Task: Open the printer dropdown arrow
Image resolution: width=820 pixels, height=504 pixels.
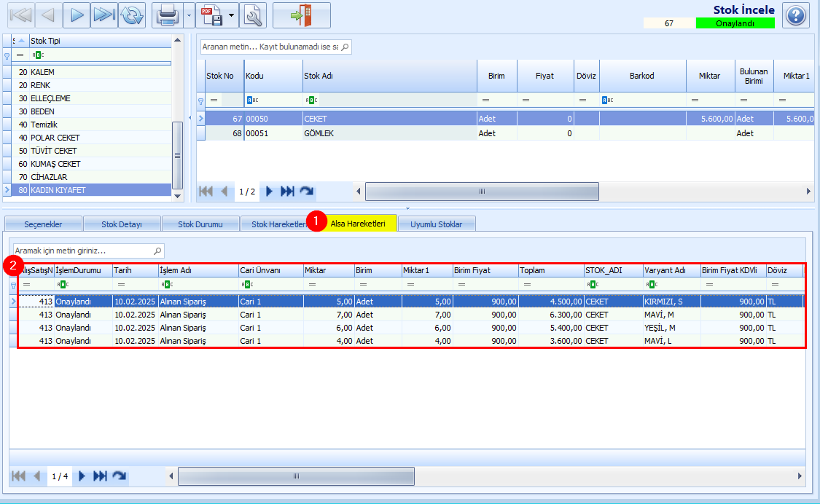Action: [189, 15]
